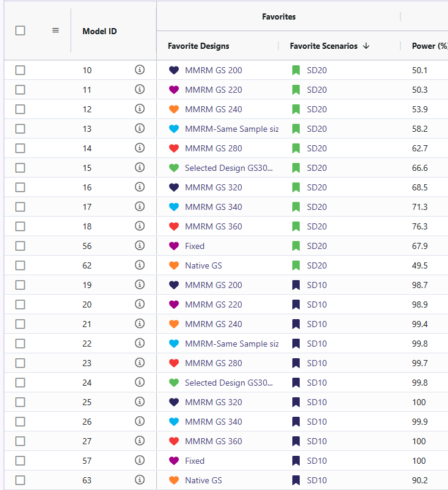Click the green SD20 bookmark in row 56
Image resolution: width=448 pixels, height=490 pixels.
(296, 246)
